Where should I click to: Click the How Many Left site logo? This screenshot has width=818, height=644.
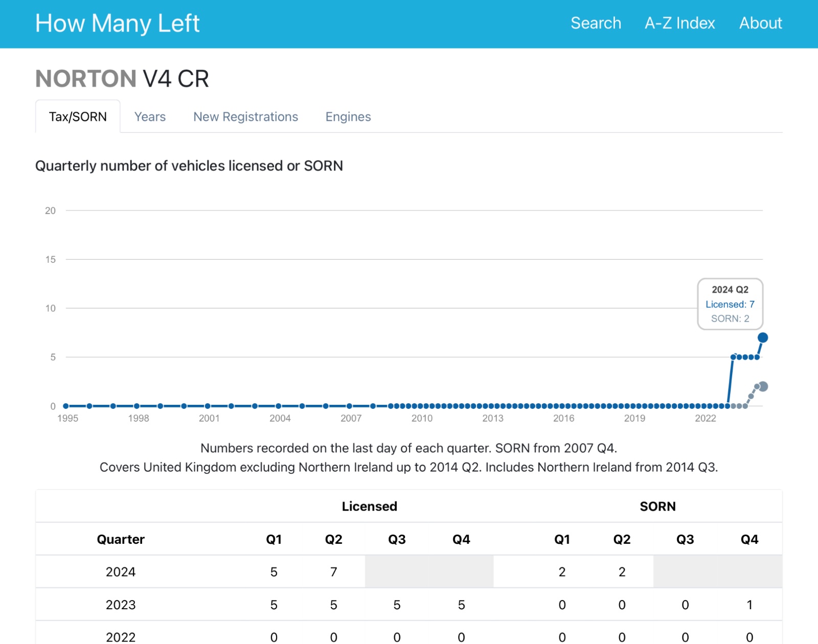pos(117,24)
